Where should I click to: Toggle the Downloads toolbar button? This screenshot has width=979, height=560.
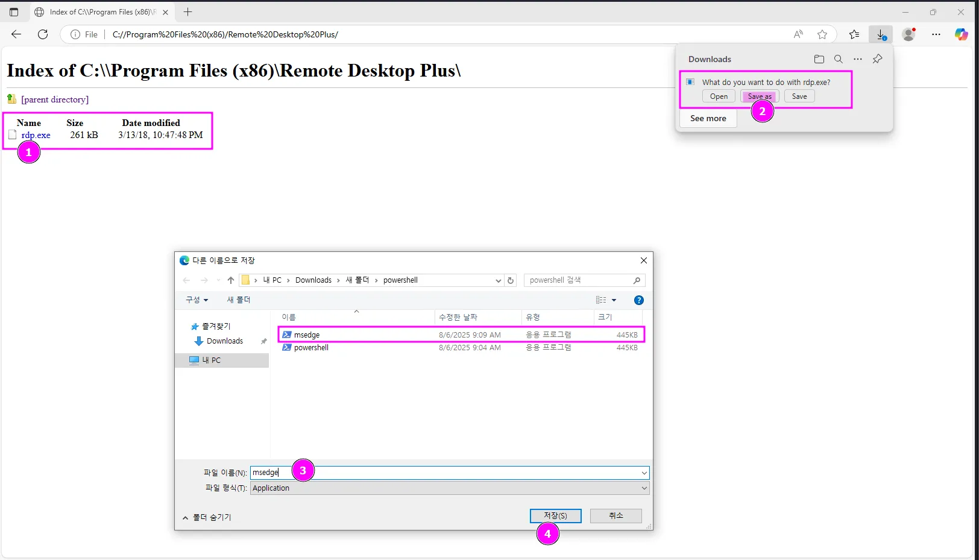881,34
